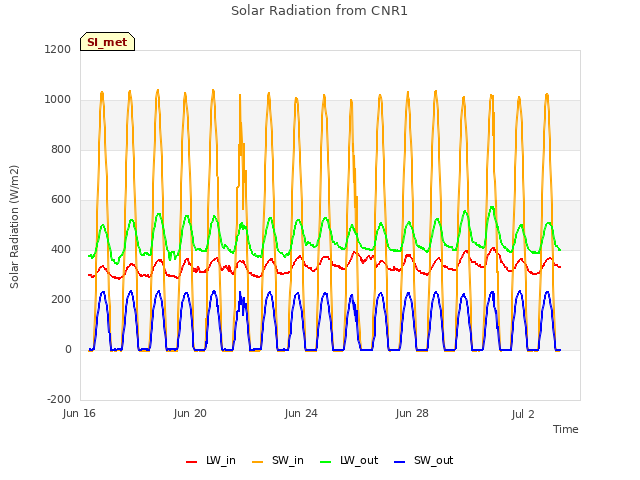Click the SI_met annotation label
Viewport: 640px width, 480px height.
coord(107,42)
